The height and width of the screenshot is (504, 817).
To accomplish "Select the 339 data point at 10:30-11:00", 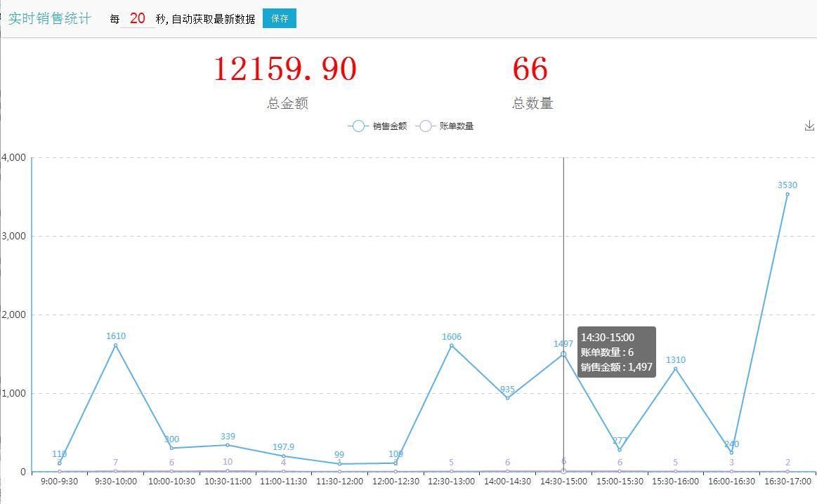I will [228, 445].
